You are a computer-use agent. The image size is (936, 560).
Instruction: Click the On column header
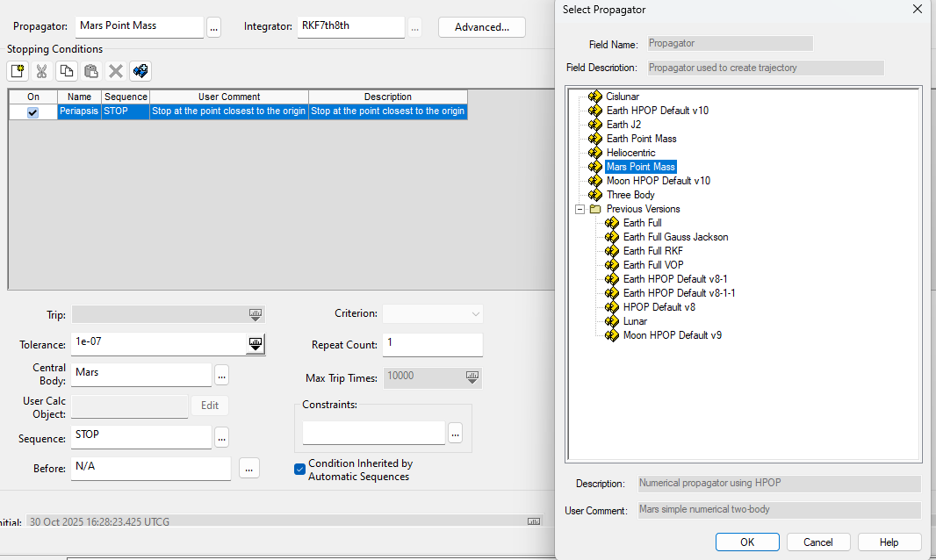tap(33, 97)
